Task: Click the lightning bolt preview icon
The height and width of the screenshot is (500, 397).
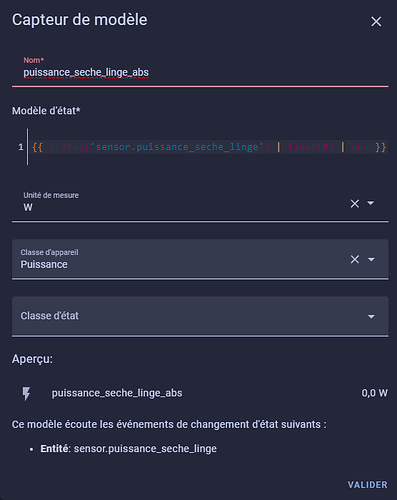Action: pos(26,393)
